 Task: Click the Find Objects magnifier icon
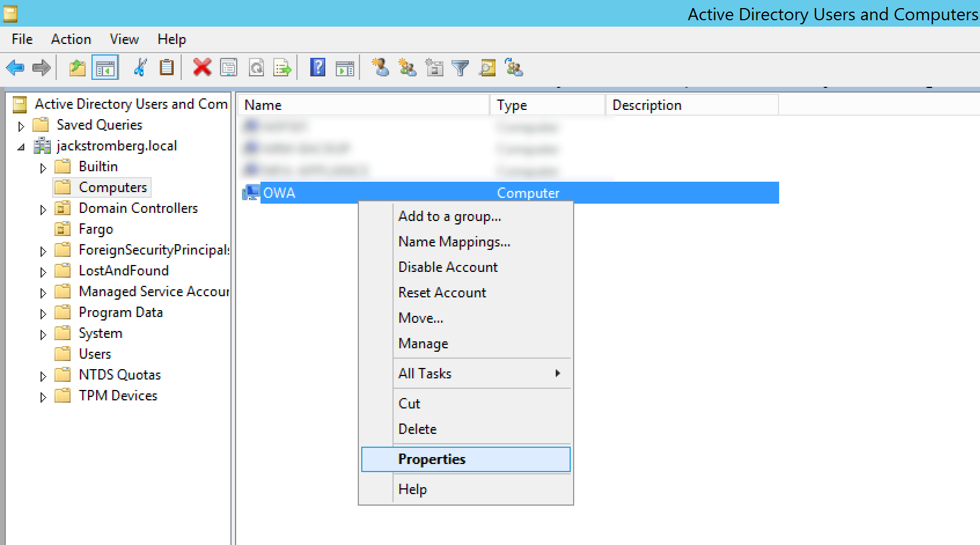point(487,68)
